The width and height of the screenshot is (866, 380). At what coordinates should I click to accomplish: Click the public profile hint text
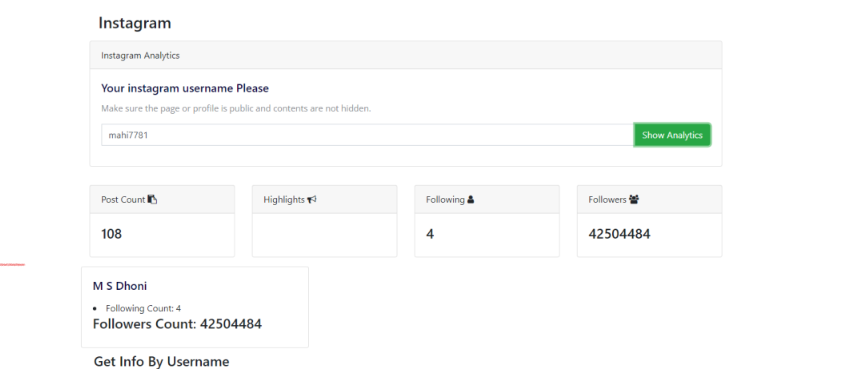236,108
